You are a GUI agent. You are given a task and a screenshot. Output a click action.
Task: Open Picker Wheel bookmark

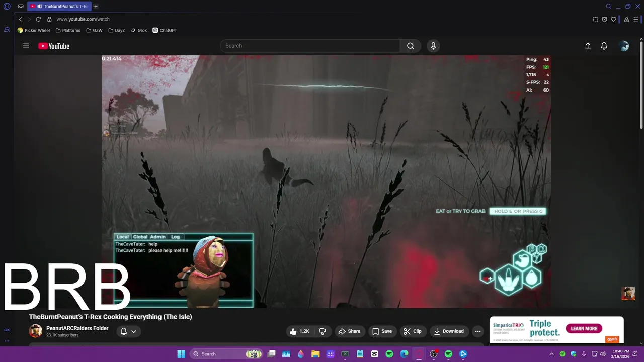click(x=34, y=30)
